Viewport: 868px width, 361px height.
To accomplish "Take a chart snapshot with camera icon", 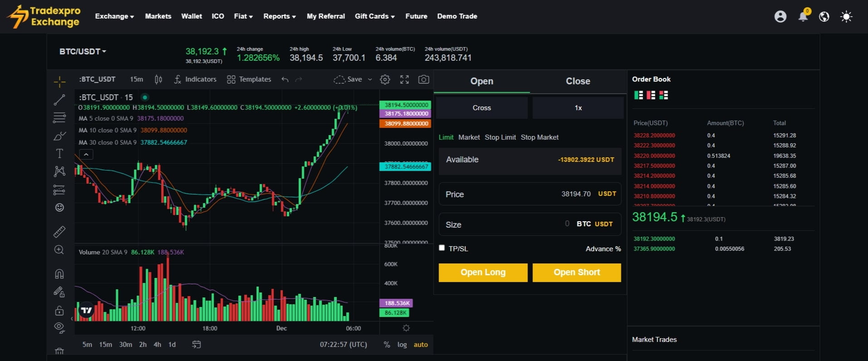I will coord(424,79).
